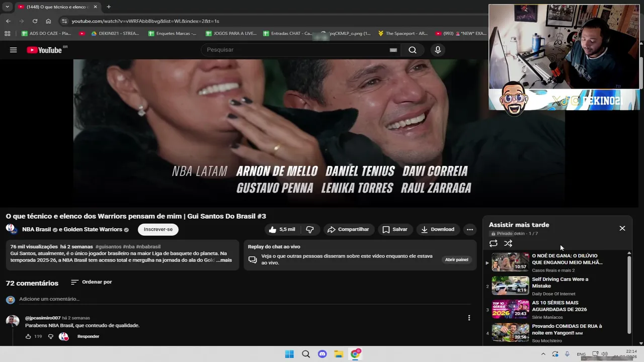644x362 pixels.
Task: Open Golden State Warriors channel link
Action: (94, 229)
